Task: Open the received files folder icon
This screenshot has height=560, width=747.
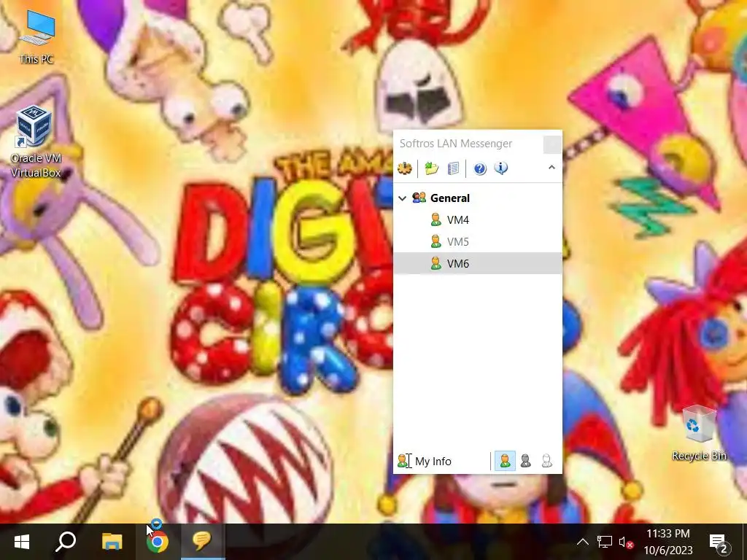Action: click(432, 168)
